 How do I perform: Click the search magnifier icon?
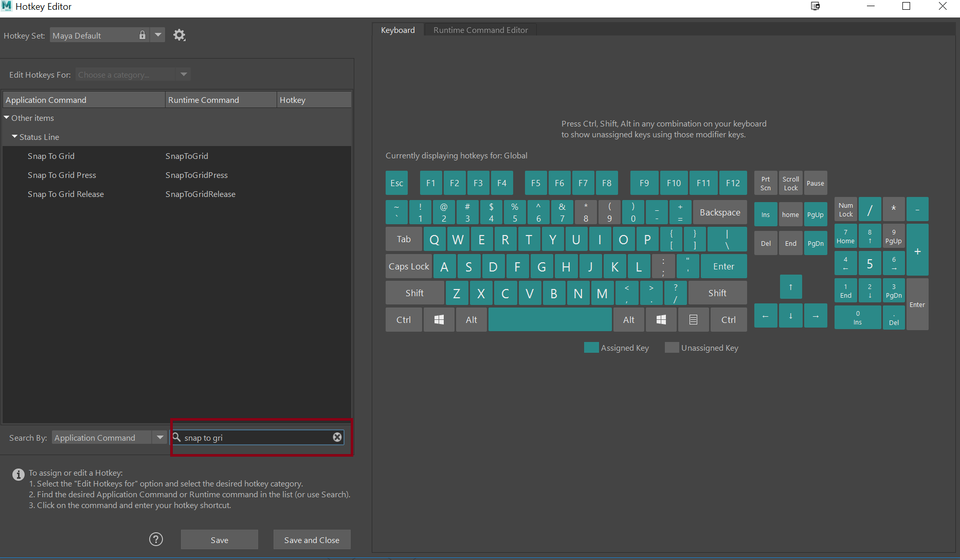pos(176,437)
